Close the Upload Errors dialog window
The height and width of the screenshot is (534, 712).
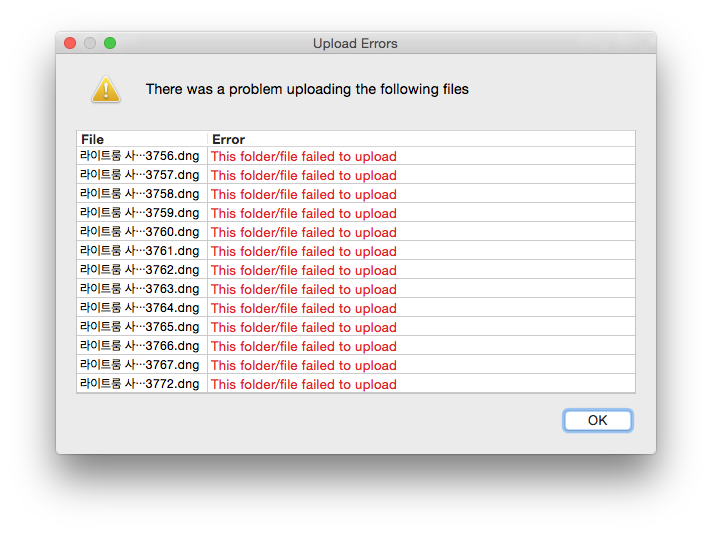[70, 43]
